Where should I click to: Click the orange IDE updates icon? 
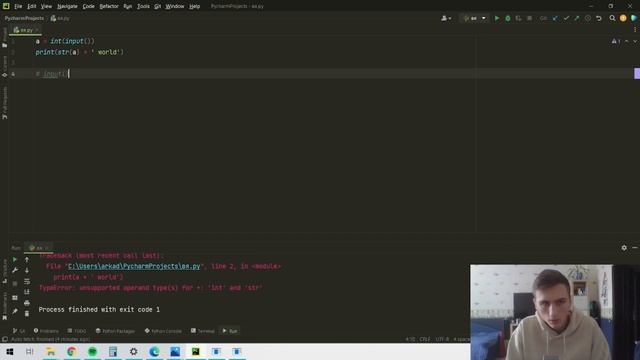click(x=623, y=18)
